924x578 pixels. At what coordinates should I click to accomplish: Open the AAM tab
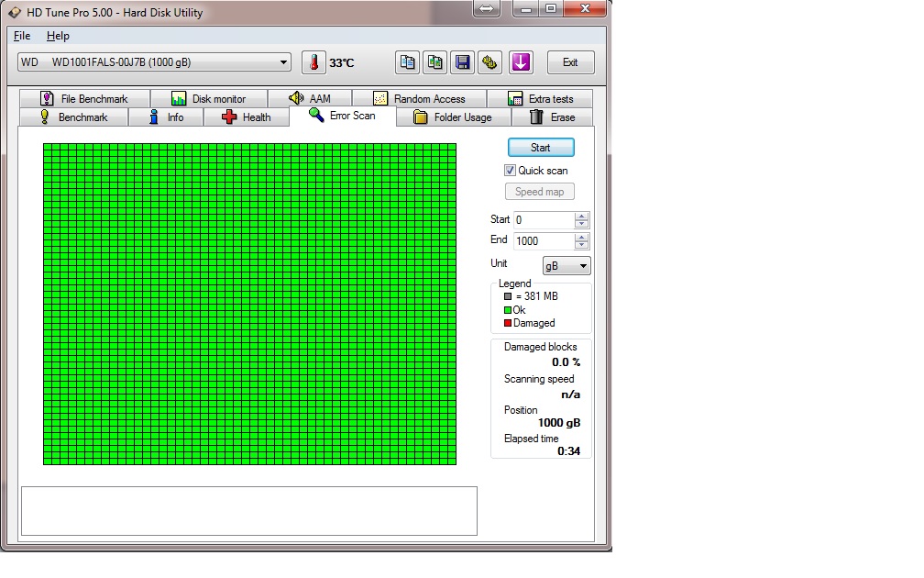(x=310, y=98)
